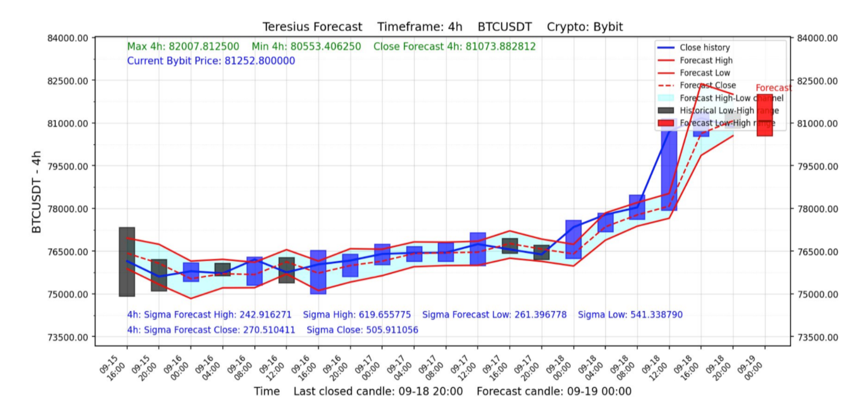Click the left-axis "73500.00" price tick label

pos(68,337)
